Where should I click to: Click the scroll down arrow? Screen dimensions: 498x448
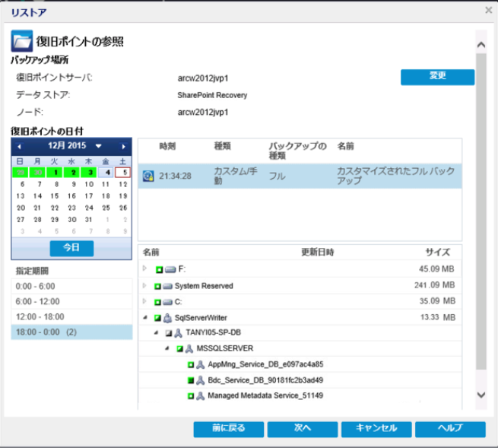point(481,395)
